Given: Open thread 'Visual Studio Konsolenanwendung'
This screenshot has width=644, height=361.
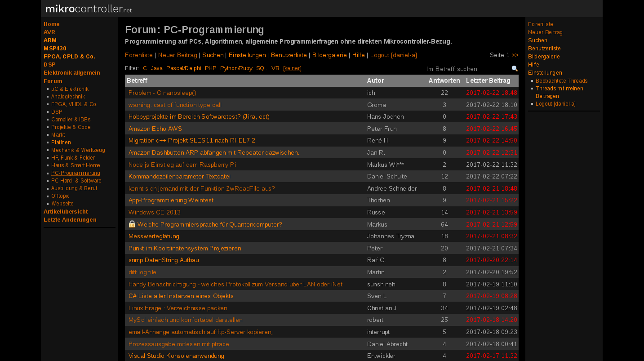Looking at the screenshot, I should (x=176, y=356).
